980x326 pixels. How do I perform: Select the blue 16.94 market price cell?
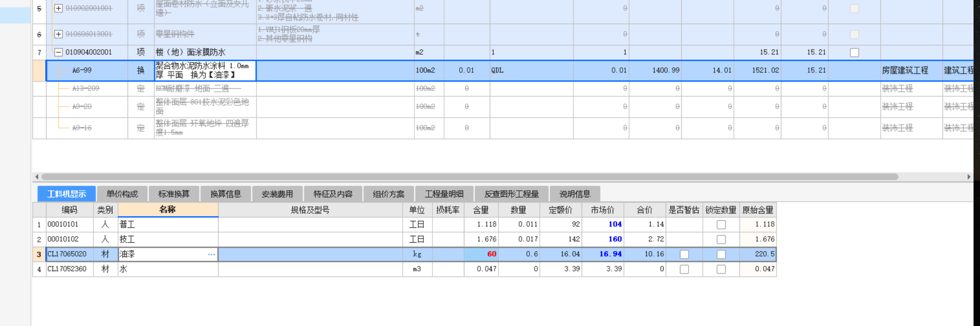click(x=602, y=254)
